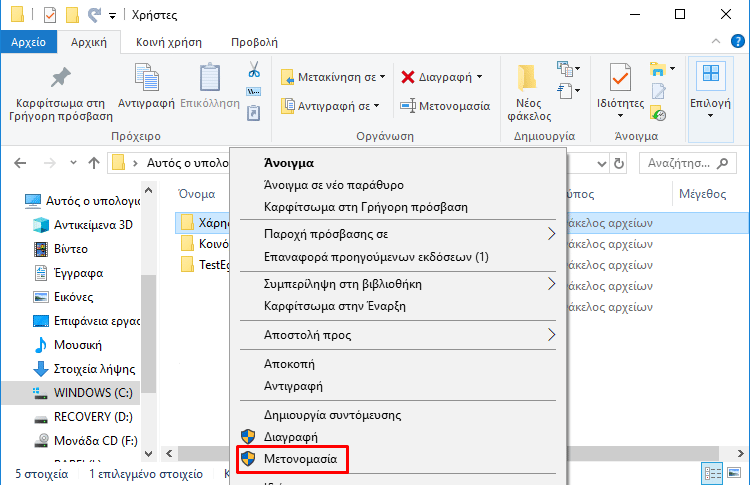Select Εικόνες in navigation pane

pos(63,297)
